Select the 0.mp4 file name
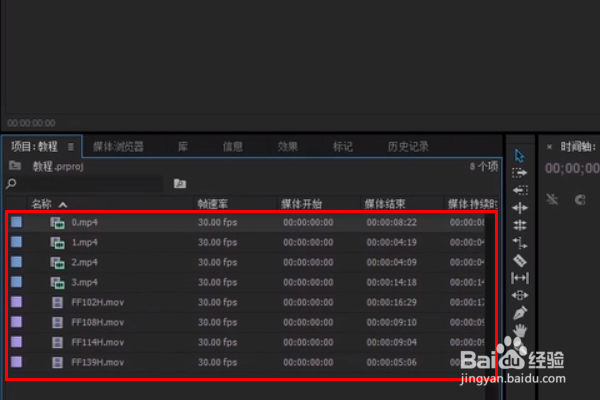 (x=85, y=222)
